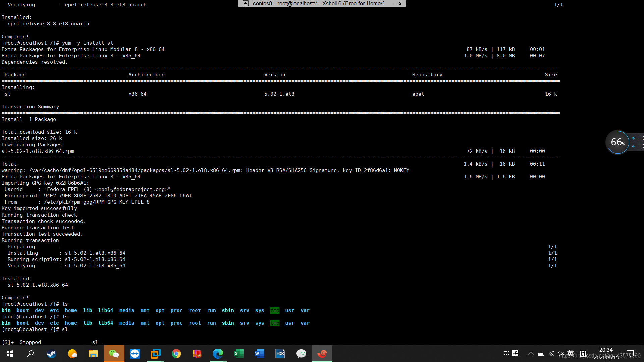
Task: Click the '[root@localhost /]# sl' prompt line
Action: click(x=35, y=329)
